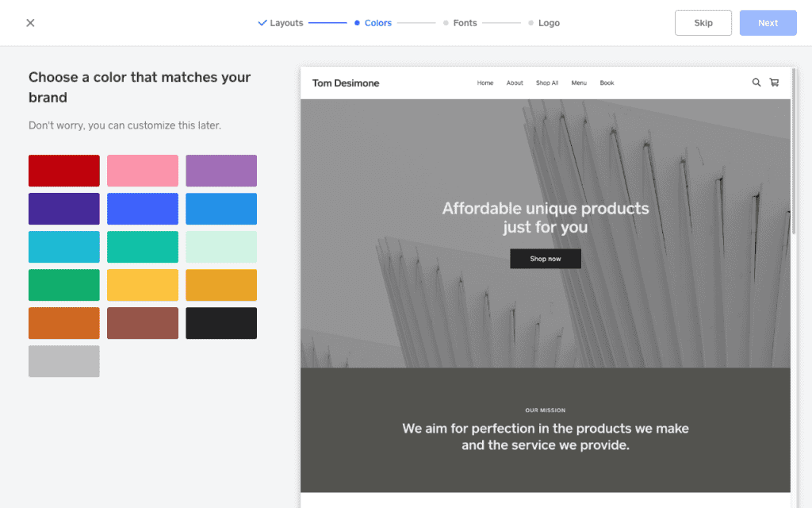Click the Fonts step indicator dot
The width and height of the screenshot is (812, 508).
tap(445, 23)
